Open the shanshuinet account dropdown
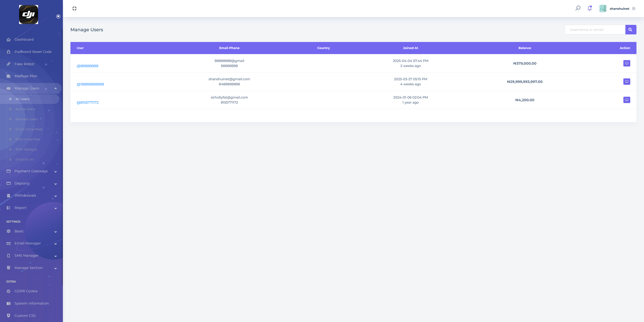This screenshot has height=322, width=644. point(619,9)
